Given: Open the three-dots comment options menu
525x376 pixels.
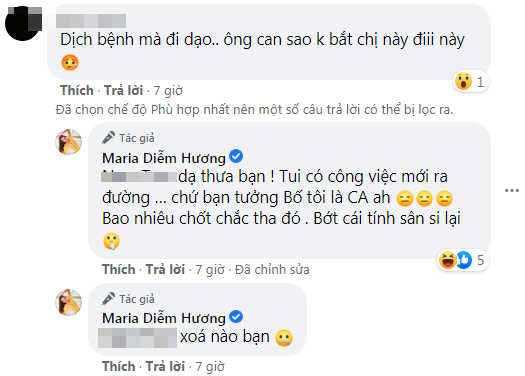Looking at the screenshot, I should pos(512,191).
